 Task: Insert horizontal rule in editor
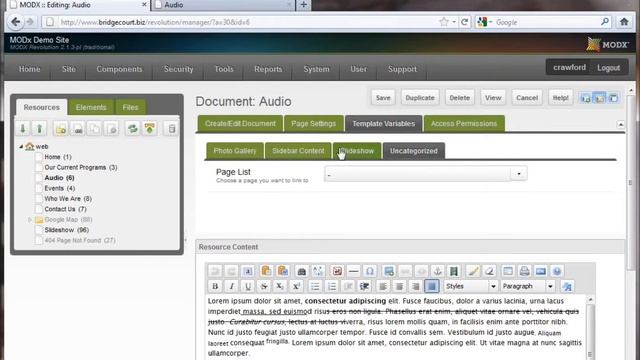coord(353,271)
